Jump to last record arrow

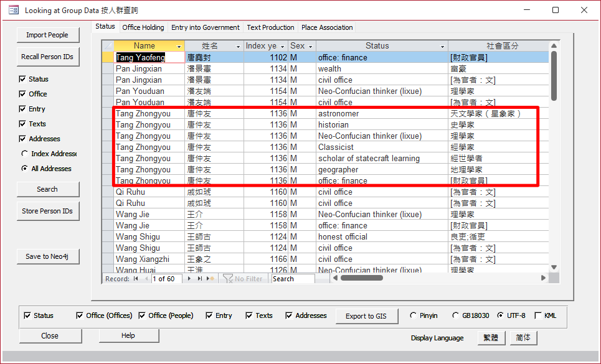(x=200, y=279)
